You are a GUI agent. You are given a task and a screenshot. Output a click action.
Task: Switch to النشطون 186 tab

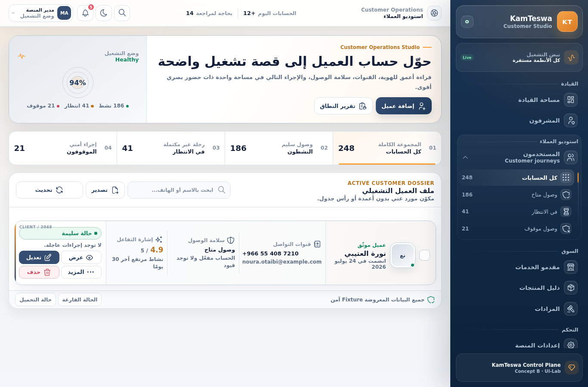click(279, 148)
